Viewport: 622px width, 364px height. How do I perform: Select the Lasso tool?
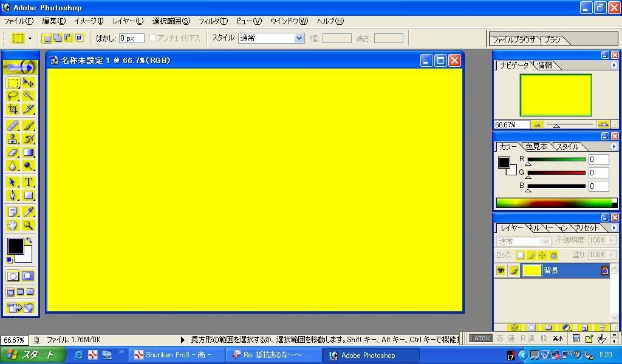click(13, 96)
